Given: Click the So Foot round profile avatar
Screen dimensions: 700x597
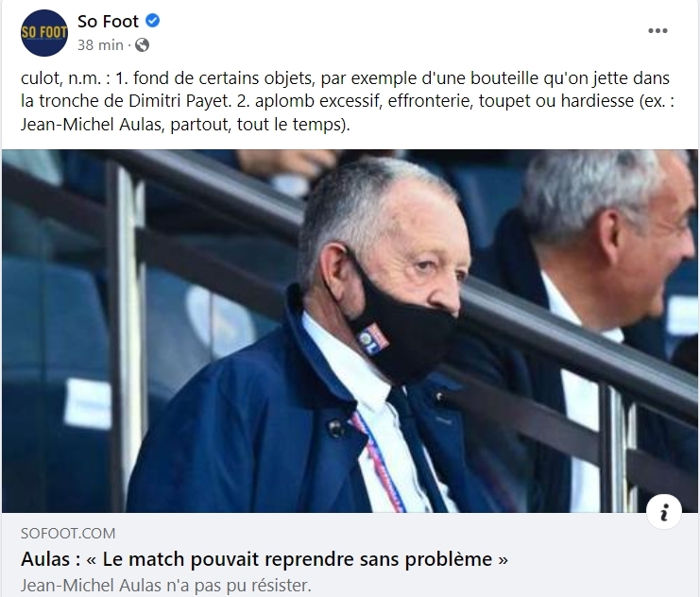Looking at the screenshot, I should (x=44, y=33).
